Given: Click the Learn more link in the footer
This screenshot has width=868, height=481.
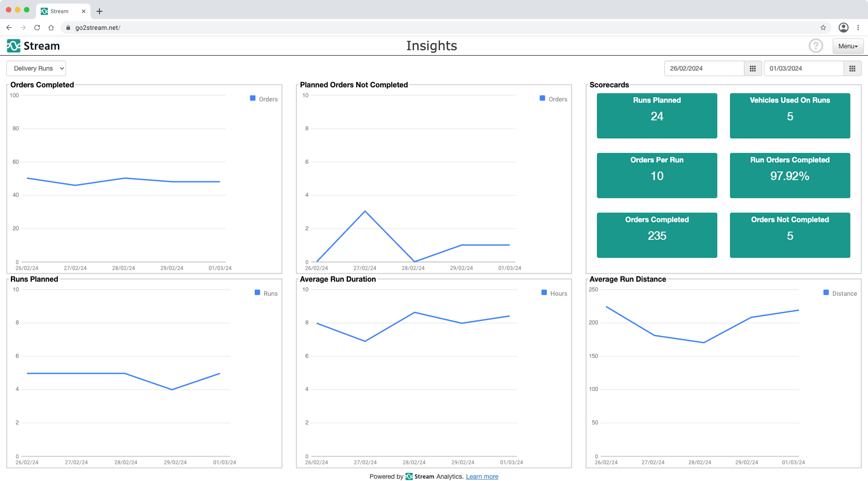Looking at the screenshot, I should [482, 476].
